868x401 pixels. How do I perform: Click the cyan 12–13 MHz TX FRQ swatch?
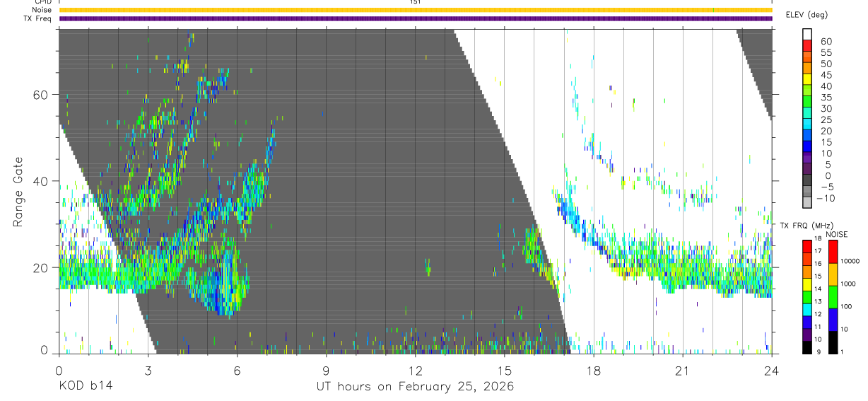click(x=807, y=308)
